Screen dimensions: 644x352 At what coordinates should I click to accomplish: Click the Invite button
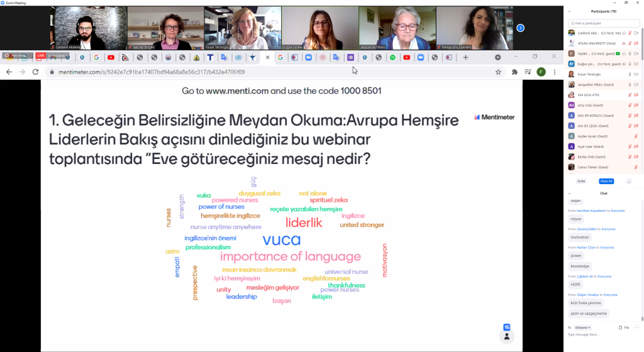pos(581,181)
